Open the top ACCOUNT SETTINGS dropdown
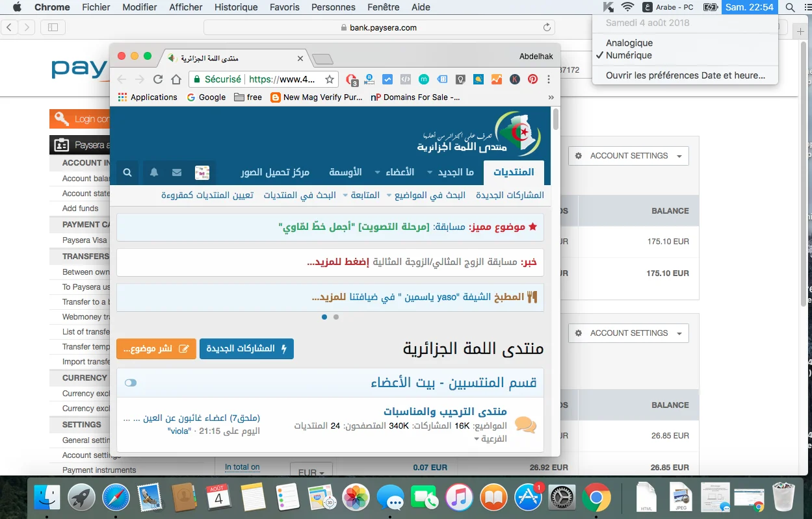Screen dimensions: 812x519 tap(628, 156)
